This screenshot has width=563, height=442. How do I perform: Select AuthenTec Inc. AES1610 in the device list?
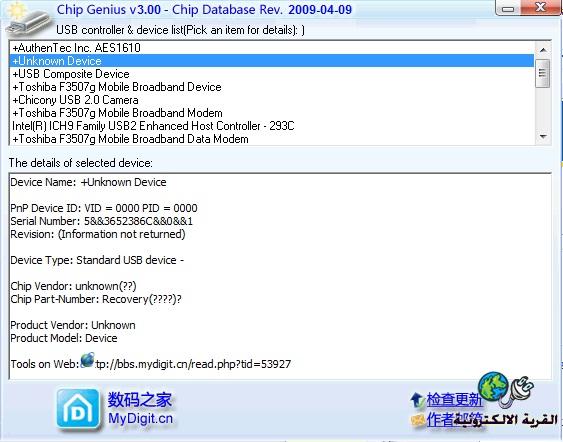pos(271,47)
